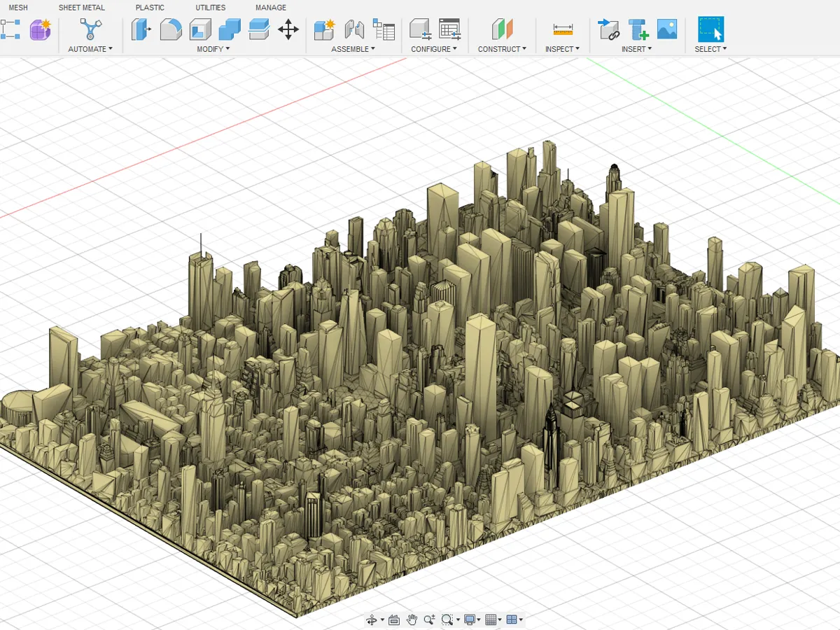Viewport: 840px width, 630px height.
Task: Switch to the MESH tab
Action: point(18,8)
